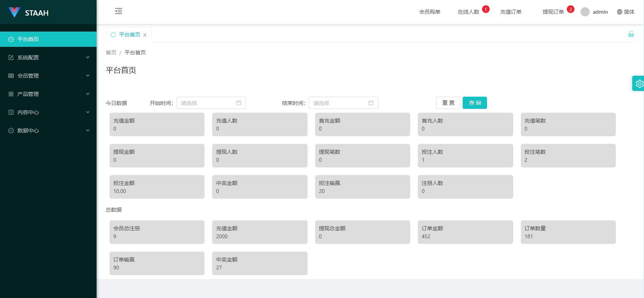Click the admin avatar icon
The width and height of the screenshot is (644, 298).
click(x=585, y=12)
